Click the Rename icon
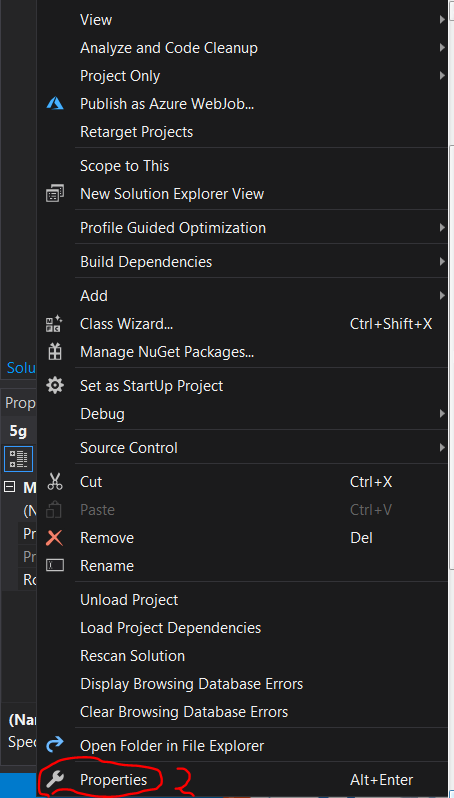 point(55,565)
